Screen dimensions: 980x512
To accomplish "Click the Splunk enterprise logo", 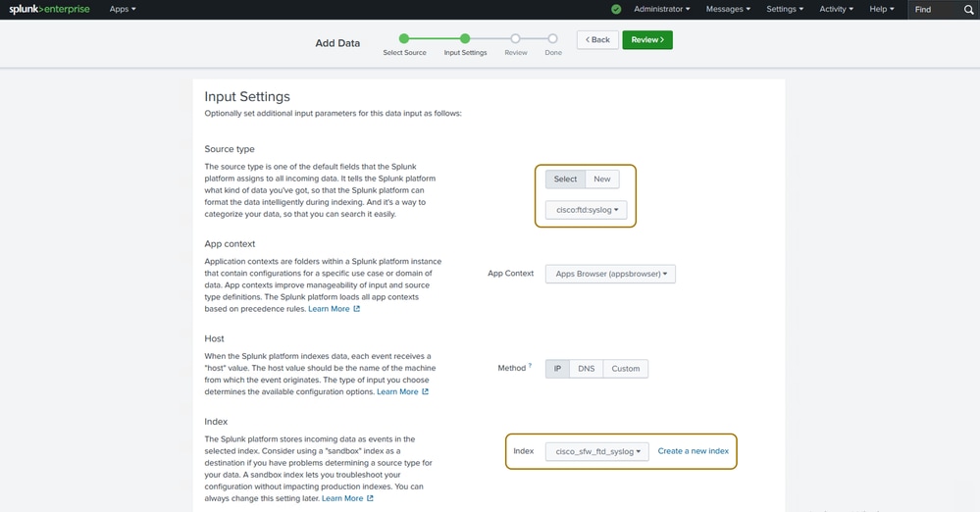I will tap(49, 10).
